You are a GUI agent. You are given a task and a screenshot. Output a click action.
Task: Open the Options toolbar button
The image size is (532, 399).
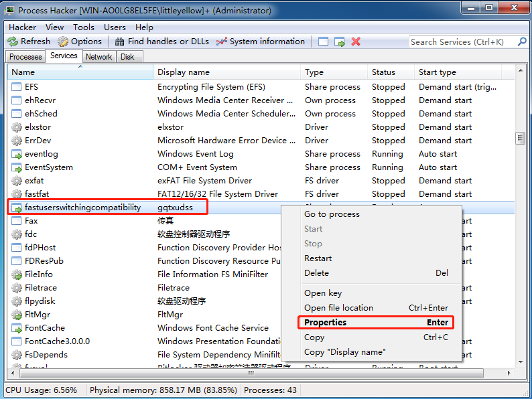click(80, 42)
